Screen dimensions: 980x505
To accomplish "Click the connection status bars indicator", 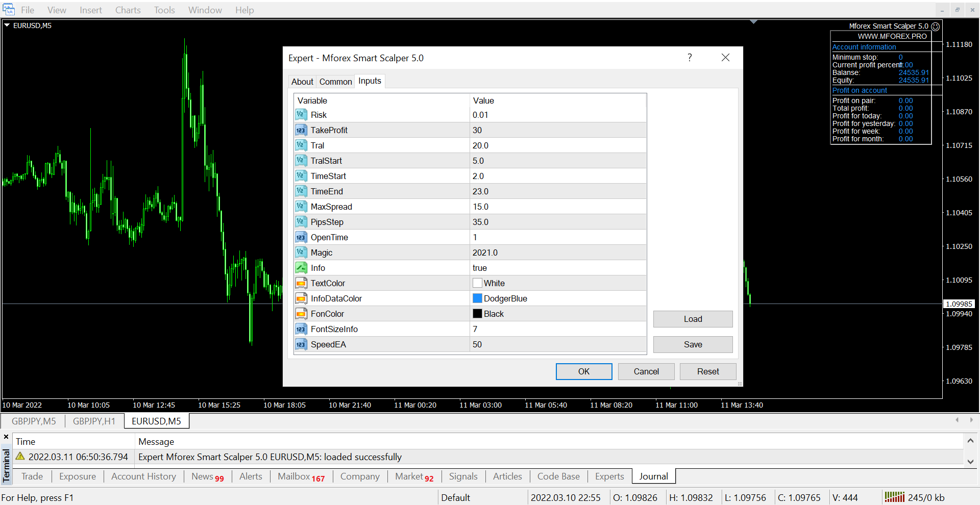I will (x=894, y=497).
